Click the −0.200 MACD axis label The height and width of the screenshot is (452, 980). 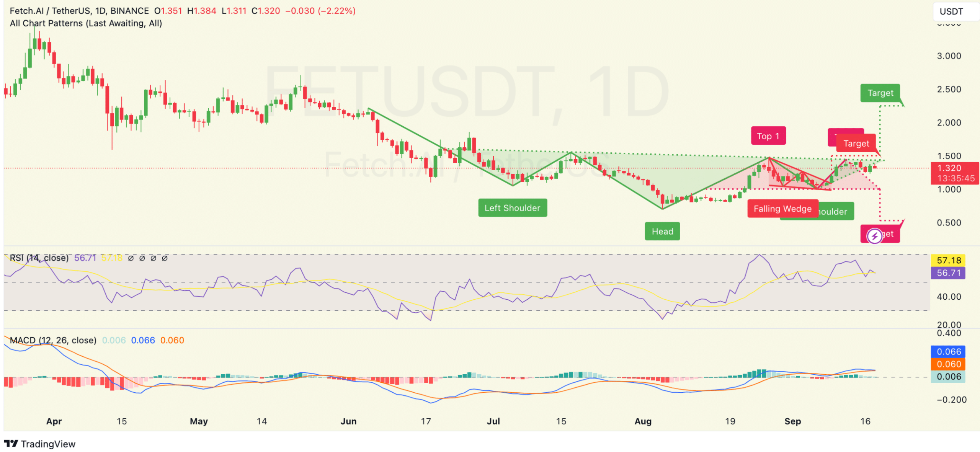[951, 400]
